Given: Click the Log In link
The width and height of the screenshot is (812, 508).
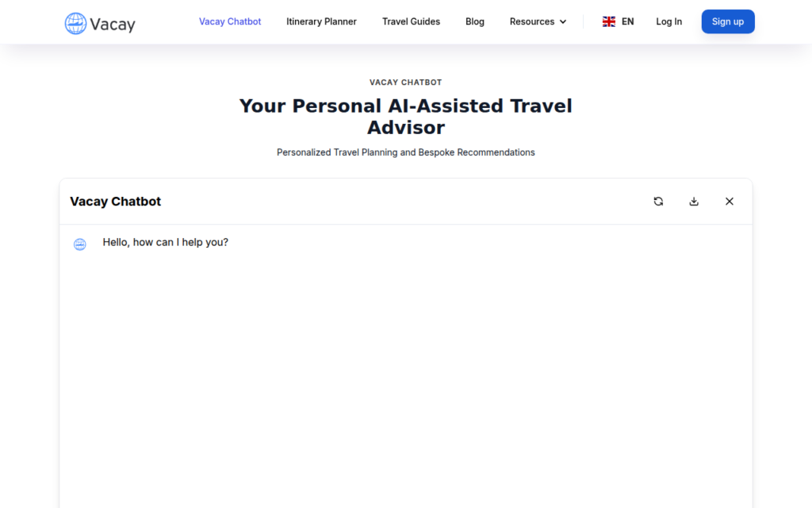Looking at the screenshot, I should coord(669,21).
